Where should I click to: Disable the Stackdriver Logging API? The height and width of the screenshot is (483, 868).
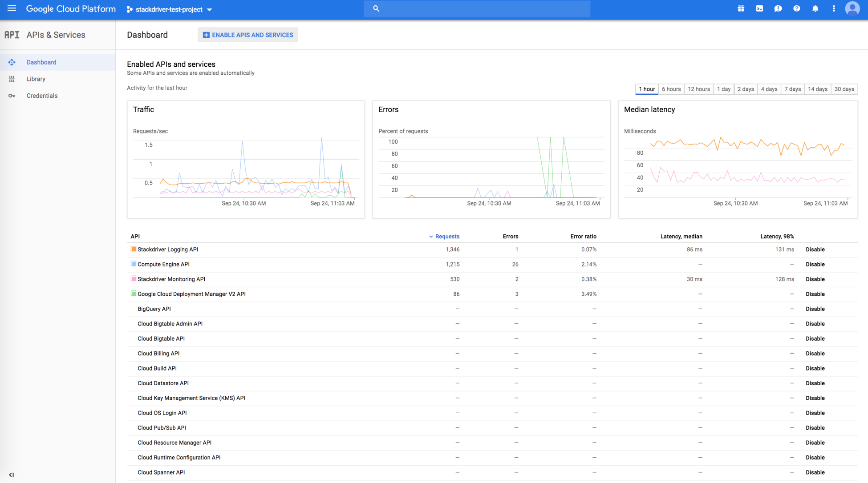[815, 250]
